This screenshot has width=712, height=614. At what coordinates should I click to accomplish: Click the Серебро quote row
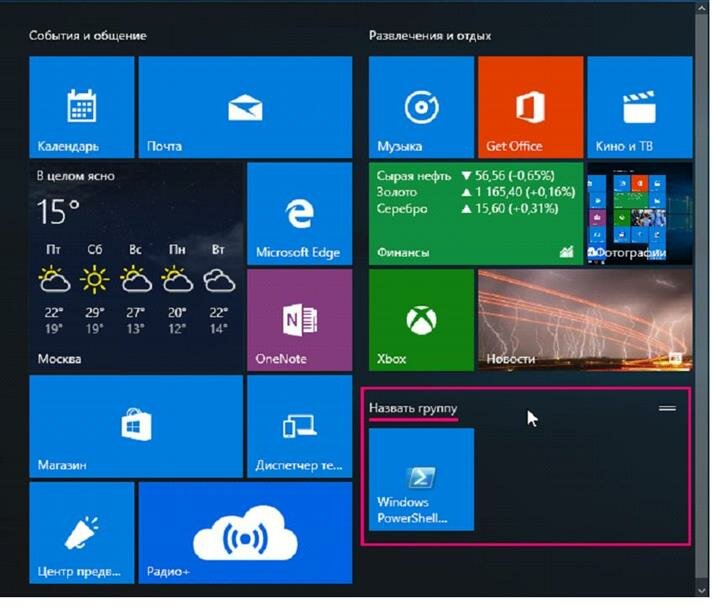tap(467, 208)
